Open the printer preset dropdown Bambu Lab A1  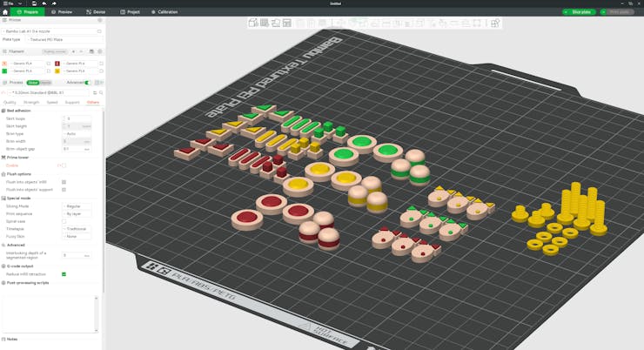pyautogui.click(x=50, y=31)
